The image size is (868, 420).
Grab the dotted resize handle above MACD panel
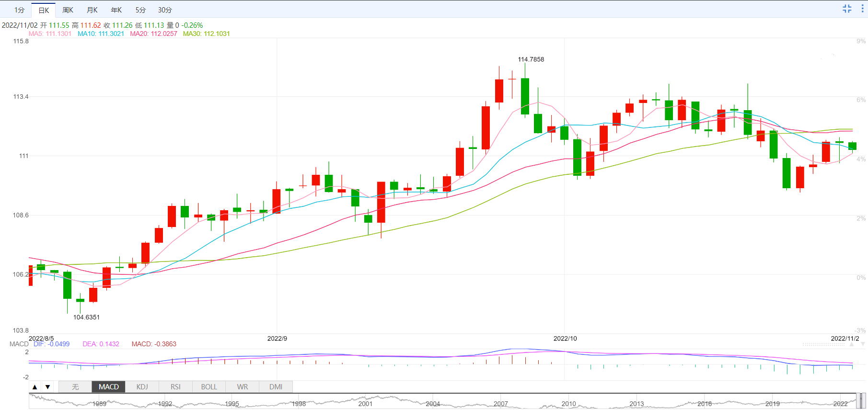click(823, 344)
